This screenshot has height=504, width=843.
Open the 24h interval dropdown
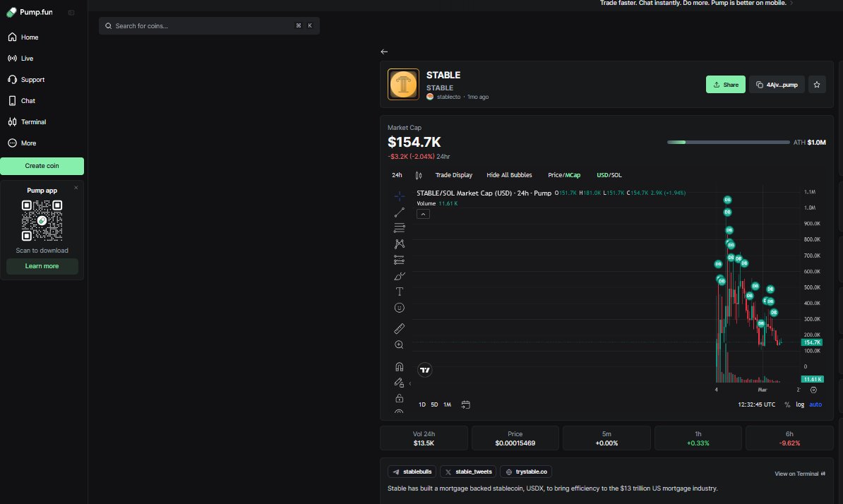tap(397, 175)
